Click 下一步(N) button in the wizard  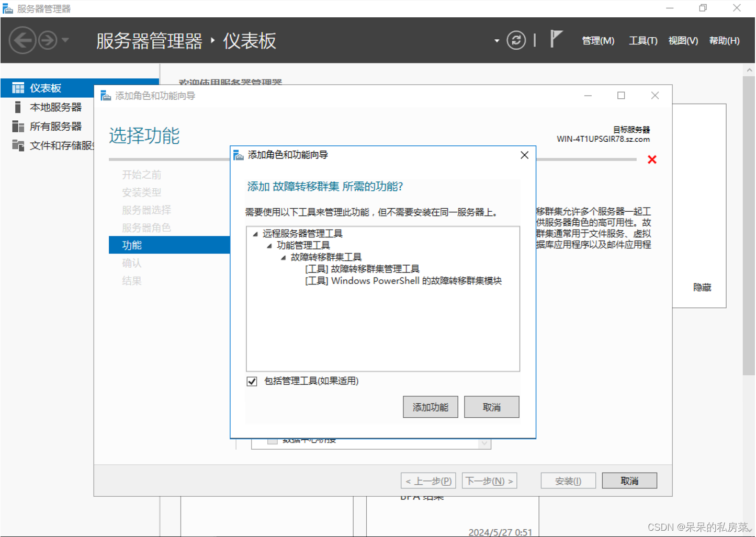(490, 481)
